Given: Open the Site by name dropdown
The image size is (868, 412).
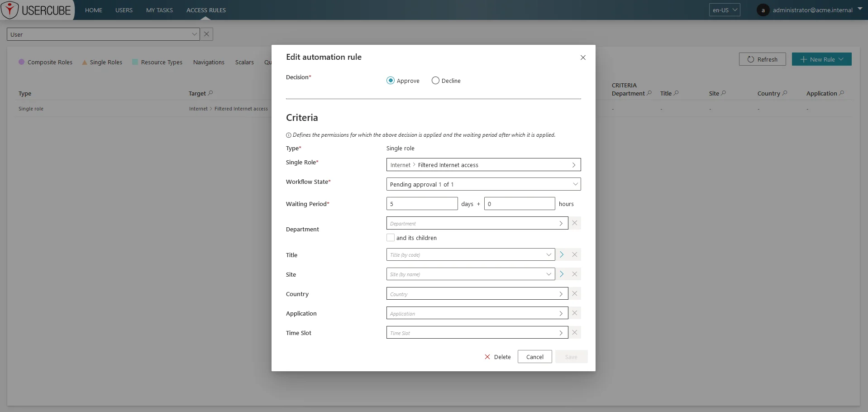Looking at the screenshot, I should click(x=471, y=274).
